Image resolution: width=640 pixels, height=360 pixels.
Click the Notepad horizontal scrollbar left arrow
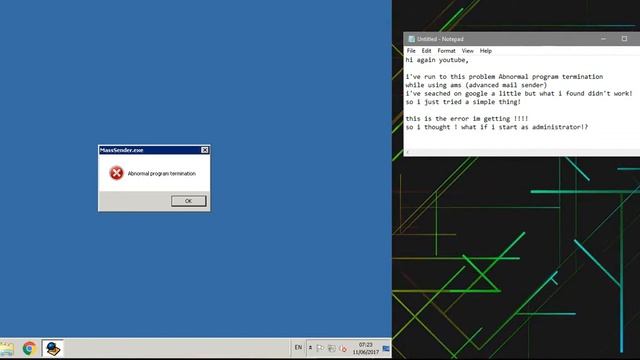pos(407,153)
